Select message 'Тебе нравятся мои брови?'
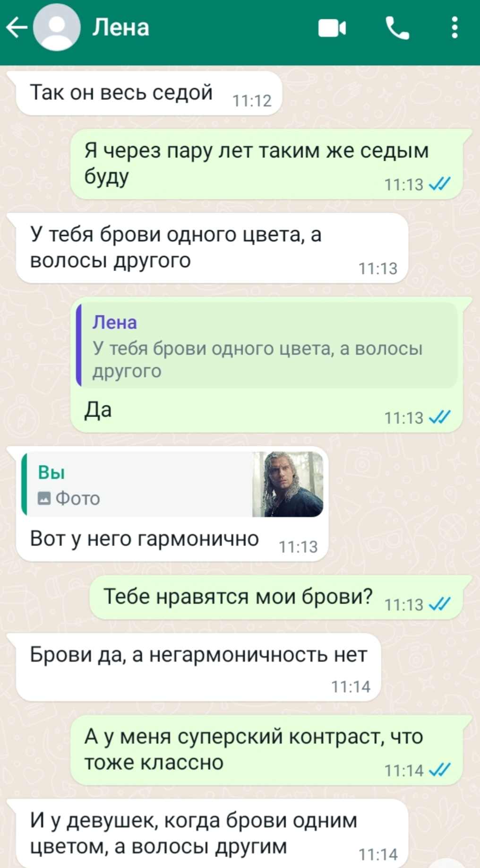The height and width of the screenshot is (868, 480). pos(276,598)
